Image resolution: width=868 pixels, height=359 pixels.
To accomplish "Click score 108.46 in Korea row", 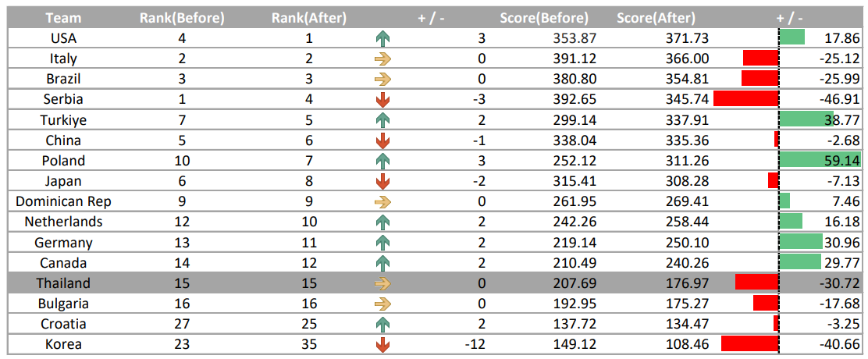I will (x=687, y=345).
